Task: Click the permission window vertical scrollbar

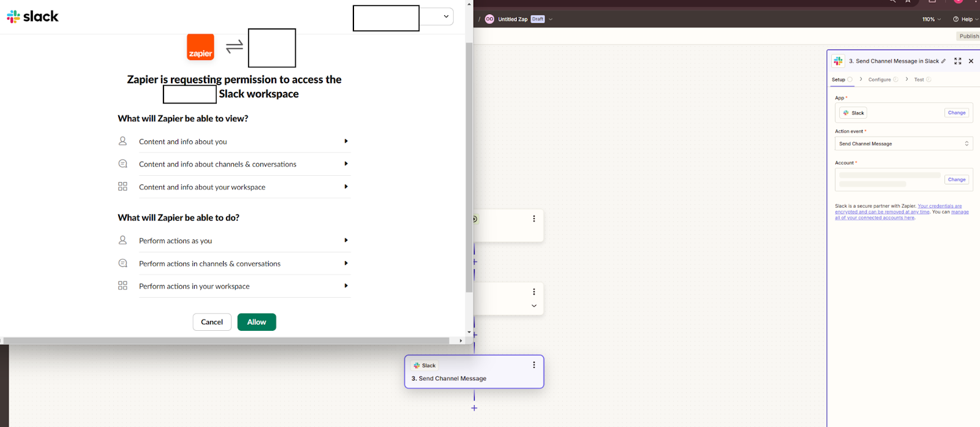Action: (x=469, y=167)
